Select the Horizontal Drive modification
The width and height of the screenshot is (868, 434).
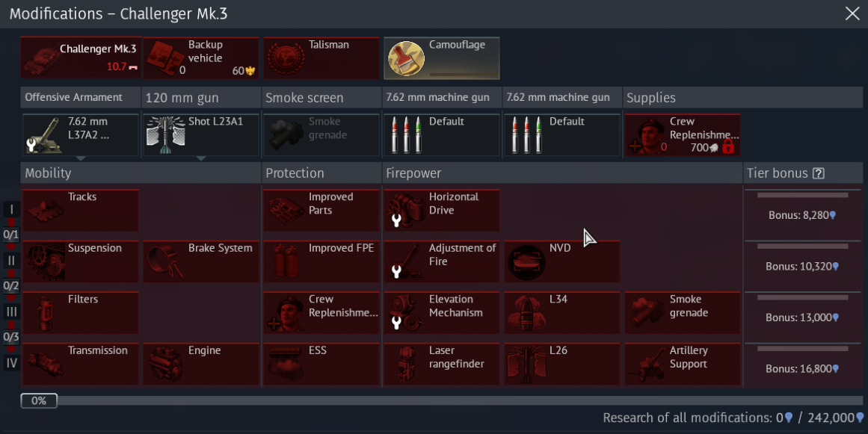coord(441,210)
